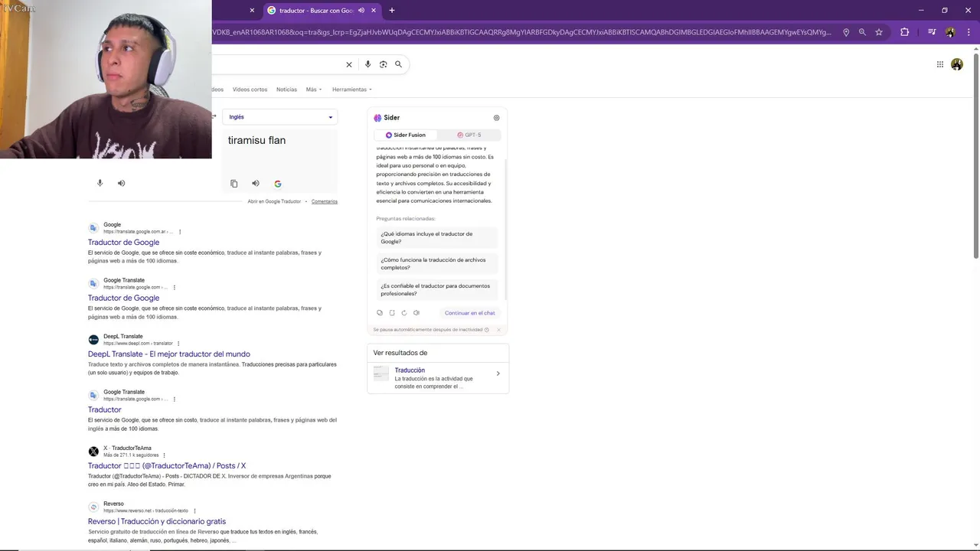980x551 pixels.
Task: Mute the tab audio speaker icon
Action: (x=361, y=10)
